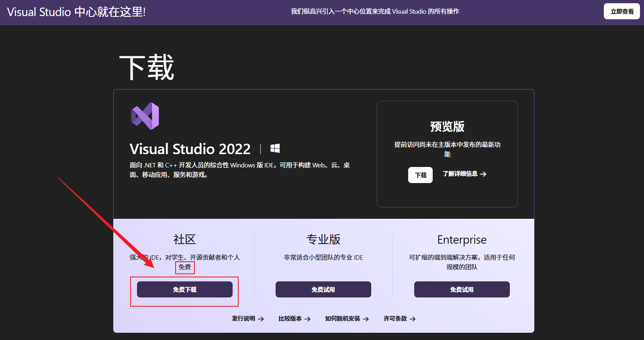Click the 专业版 edition heading
This screenshot has height=340, width=644.
(323, 240)
